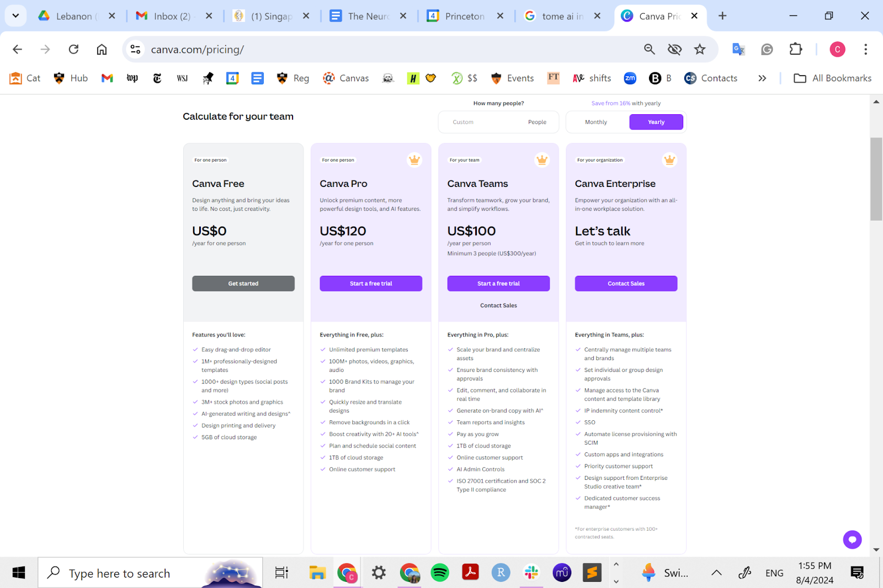Open a new browser tab

(722, 16)
